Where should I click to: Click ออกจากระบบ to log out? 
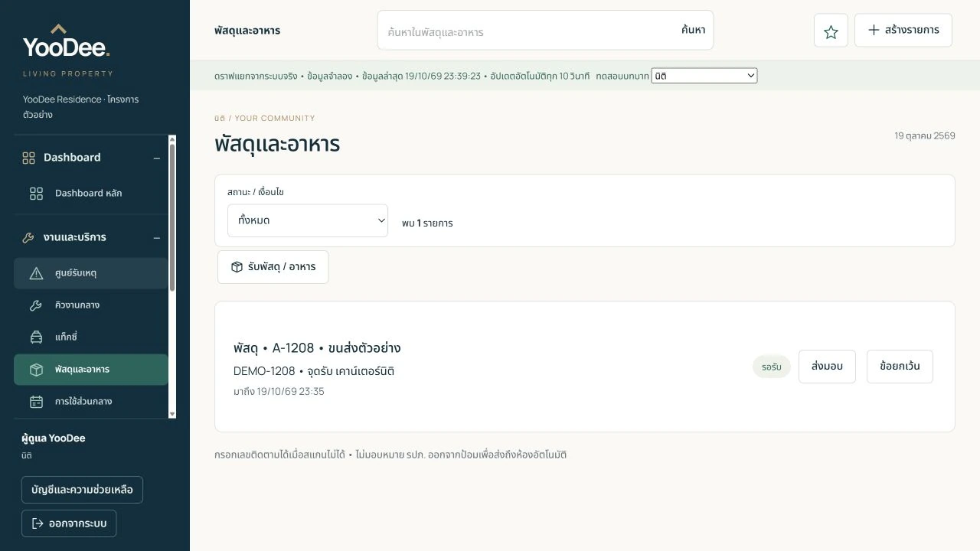[x=69, y=523]
